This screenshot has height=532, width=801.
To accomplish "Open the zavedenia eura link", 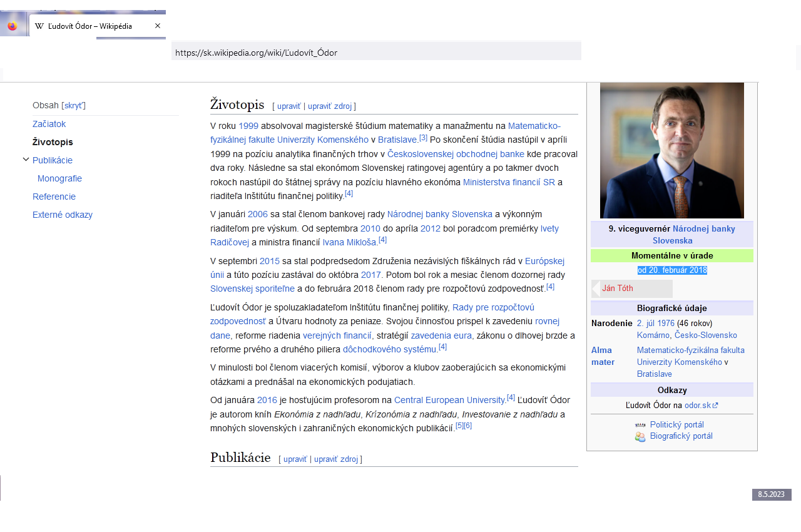I will pos(442,336).
